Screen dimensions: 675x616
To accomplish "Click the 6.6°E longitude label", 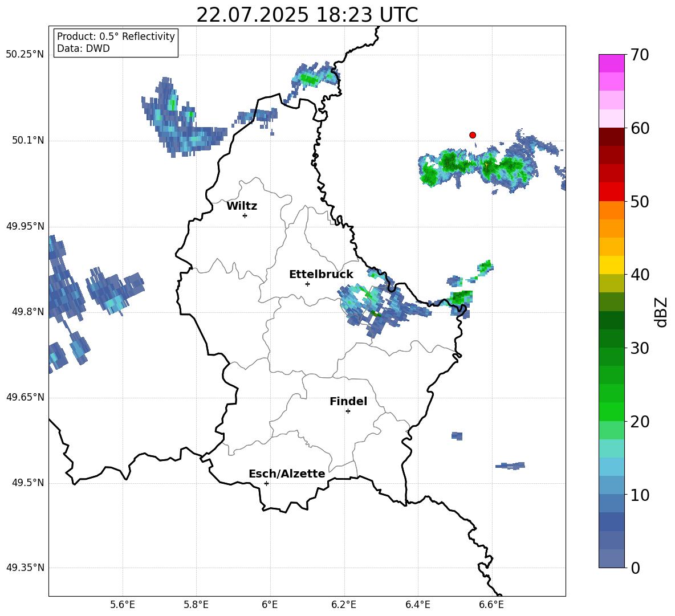I will (x=491, y=605).
